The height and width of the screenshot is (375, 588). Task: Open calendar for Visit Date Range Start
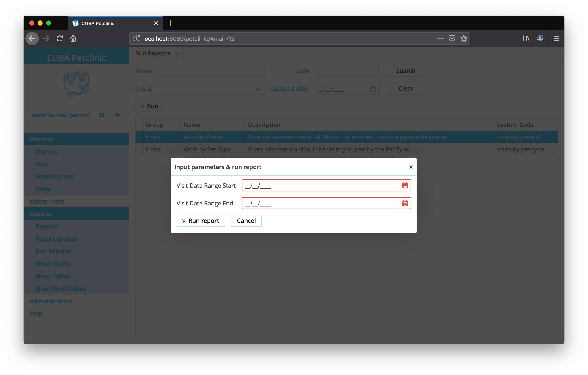tap(405, 186)
